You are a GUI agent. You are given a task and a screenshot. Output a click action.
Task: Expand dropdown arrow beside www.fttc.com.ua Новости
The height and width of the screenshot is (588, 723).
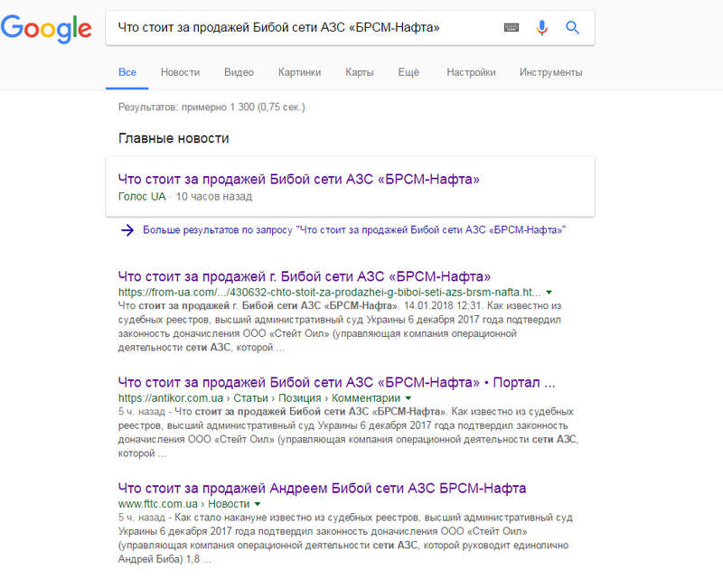tap(258, 504)
